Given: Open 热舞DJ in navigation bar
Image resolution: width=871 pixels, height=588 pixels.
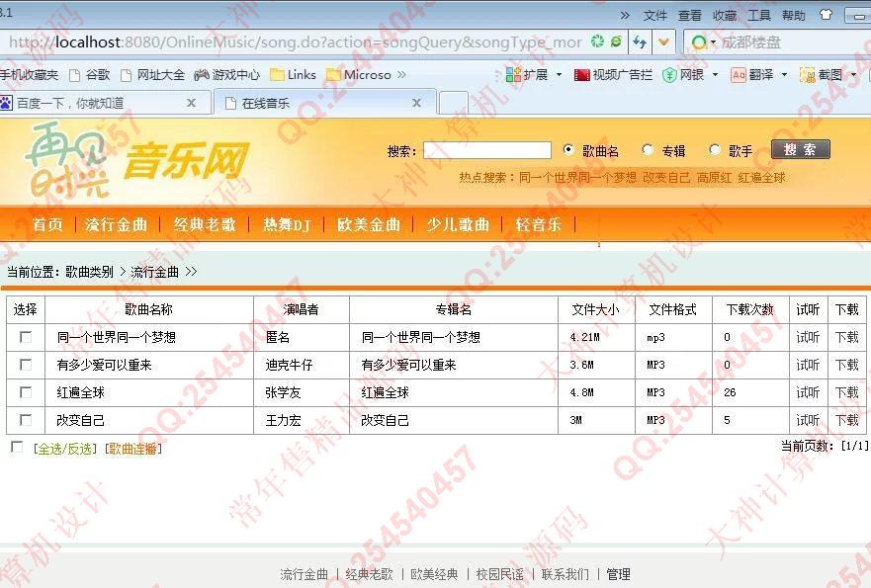Looking at the screenshot, I should [x=286, y=225].
